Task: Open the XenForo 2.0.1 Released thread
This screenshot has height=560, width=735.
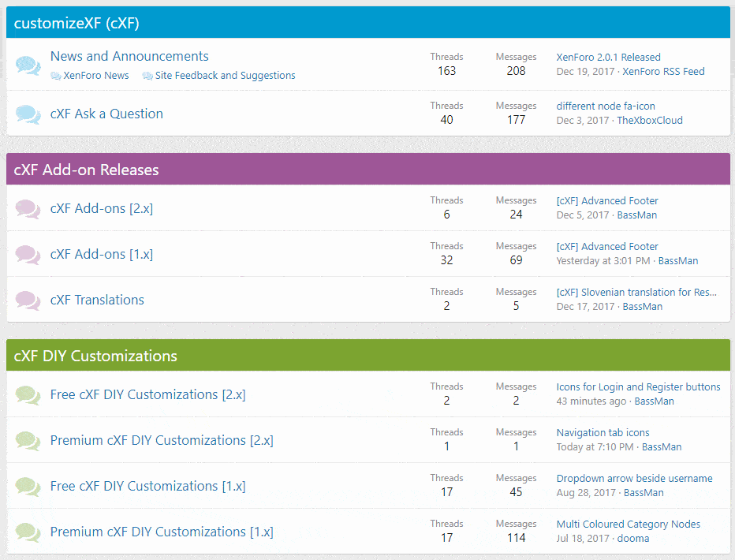Action: (x=608, y=57)
